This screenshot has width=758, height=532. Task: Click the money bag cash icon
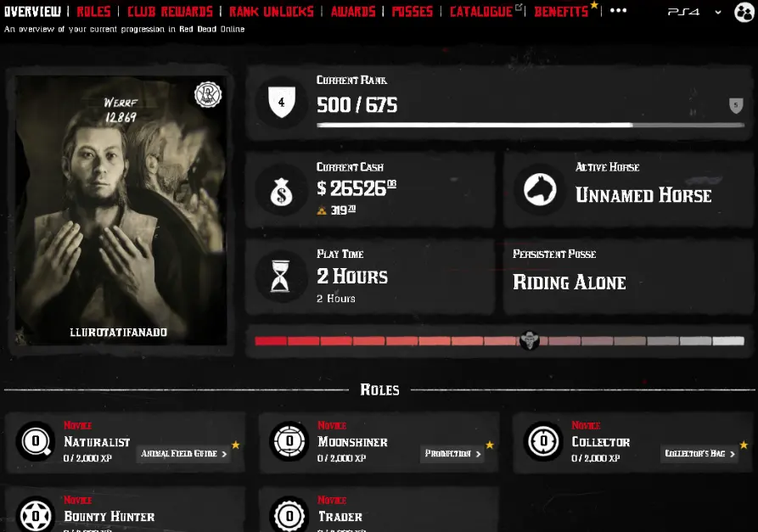[x=281, y=192]
